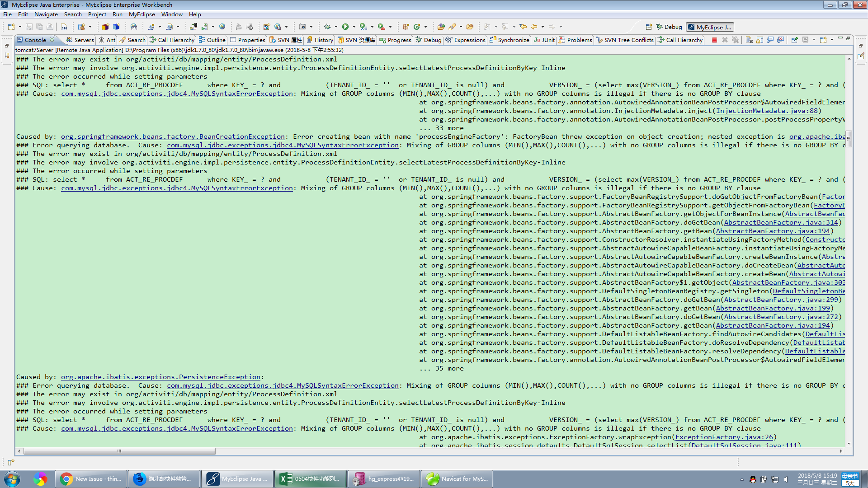Switch to the Expressions tab
Screen dimensions: 868x488
465,40
